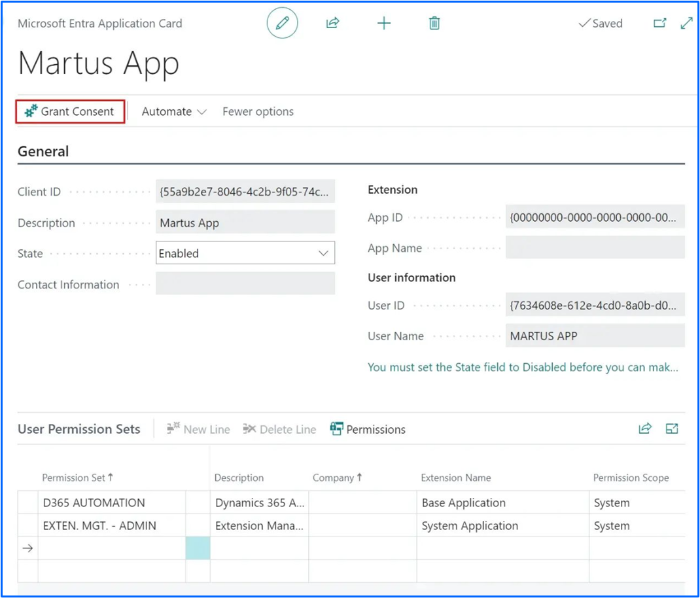Image resolution: width=700 pixels, height=598 pixels.
Task: Click the Saved status indicator
Action: [x=600, y=23]
